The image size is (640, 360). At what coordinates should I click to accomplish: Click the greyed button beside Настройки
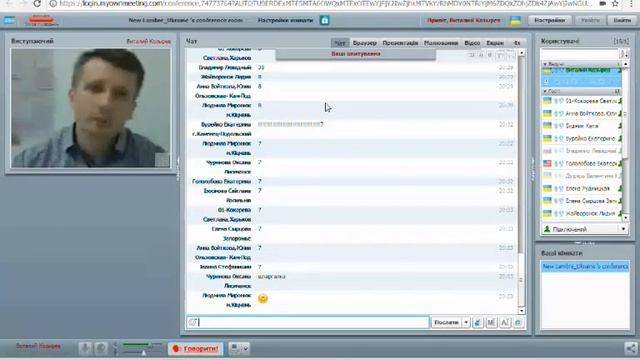590,20
